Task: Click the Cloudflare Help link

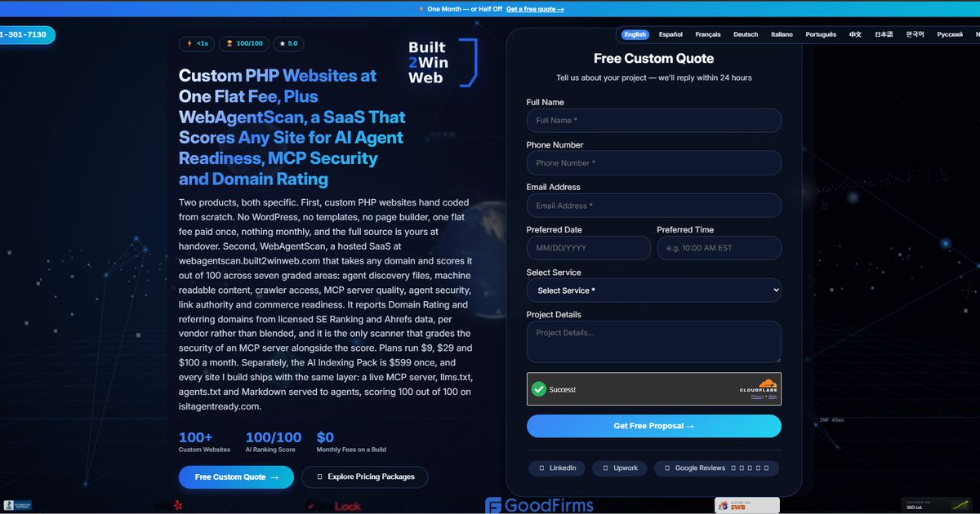Action: coord(773,397)
